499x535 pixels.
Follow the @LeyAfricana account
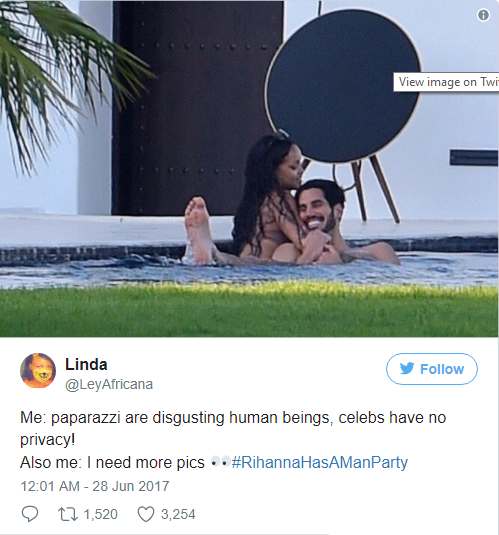[432, 369]
